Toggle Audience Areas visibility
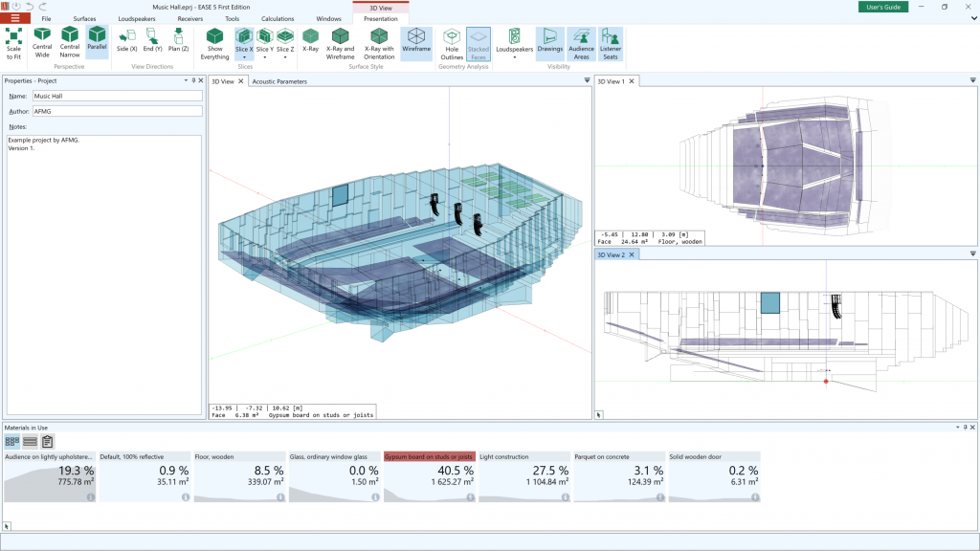Image resolution: width=980 pixels, height=551 pixels. pos(581,44)
